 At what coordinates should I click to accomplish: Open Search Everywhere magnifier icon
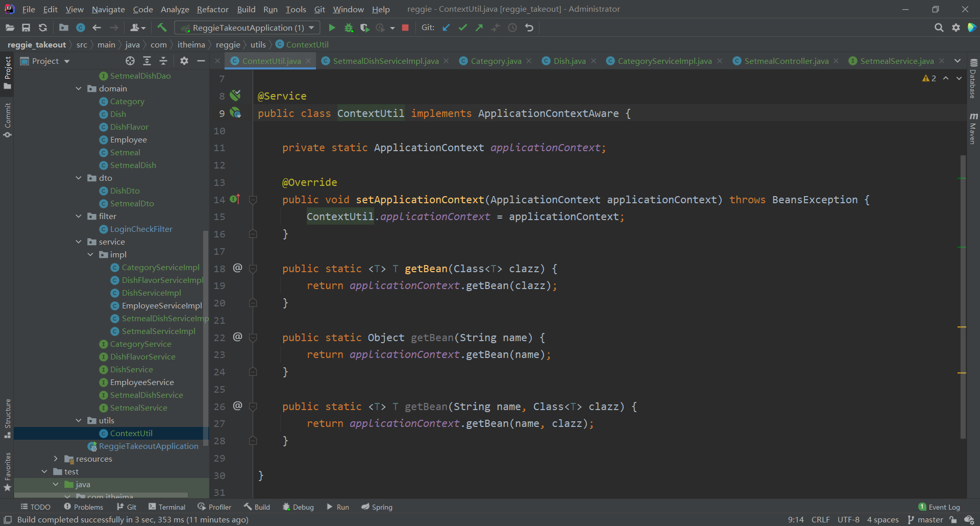tap(939, 28)
